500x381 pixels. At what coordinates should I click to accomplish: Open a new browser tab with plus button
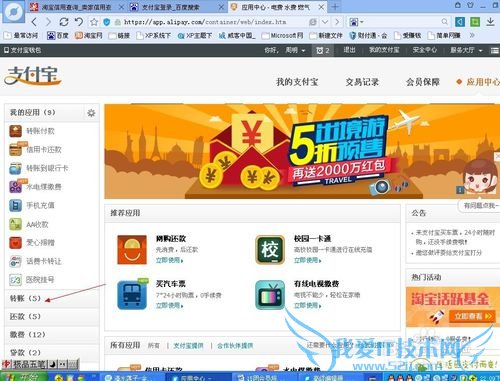(x=335, y=7)
